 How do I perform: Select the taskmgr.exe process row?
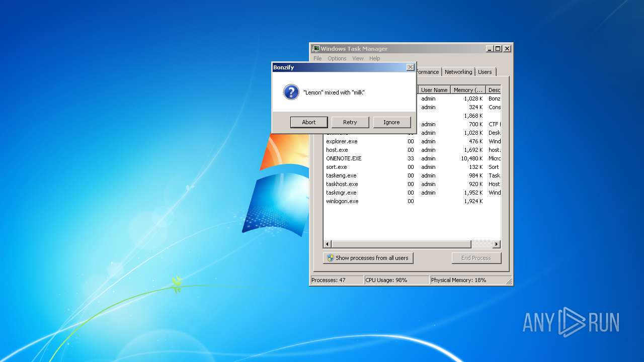coord(412,193)
